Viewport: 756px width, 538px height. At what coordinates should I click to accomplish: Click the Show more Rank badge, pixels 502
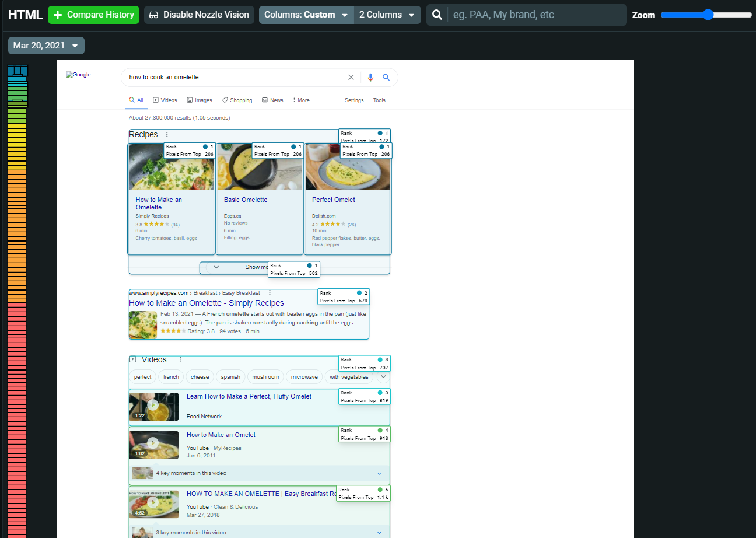tap(294, 269)
